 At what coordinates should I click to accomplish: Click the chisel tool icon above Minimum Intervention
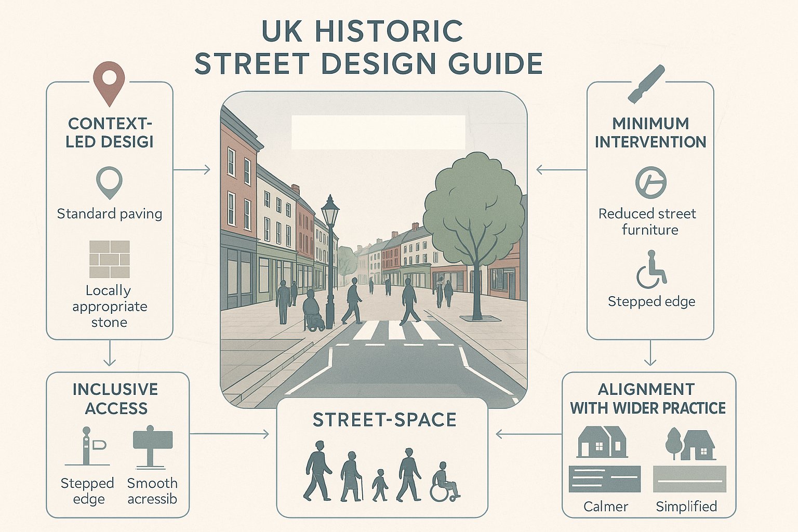coord(646,84)
